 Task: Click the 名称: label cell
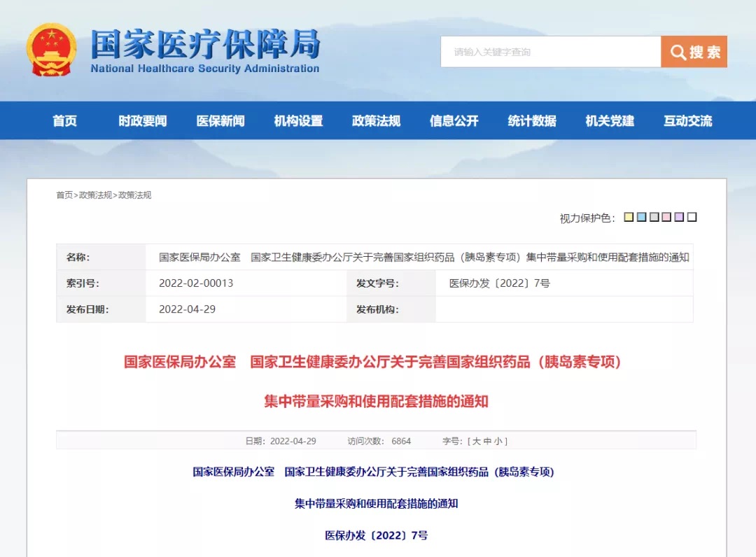101,258
